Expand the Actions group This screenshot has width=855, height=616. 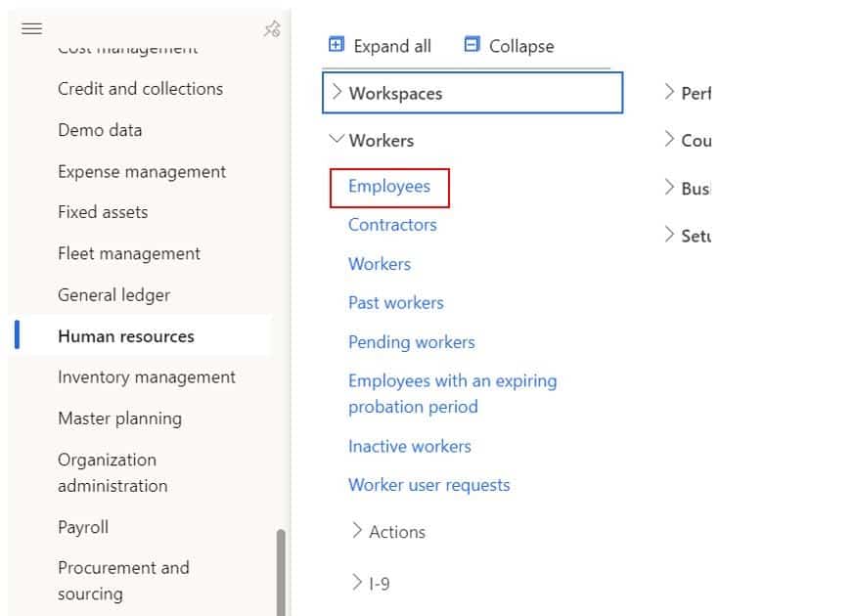[x=357, y=530]
